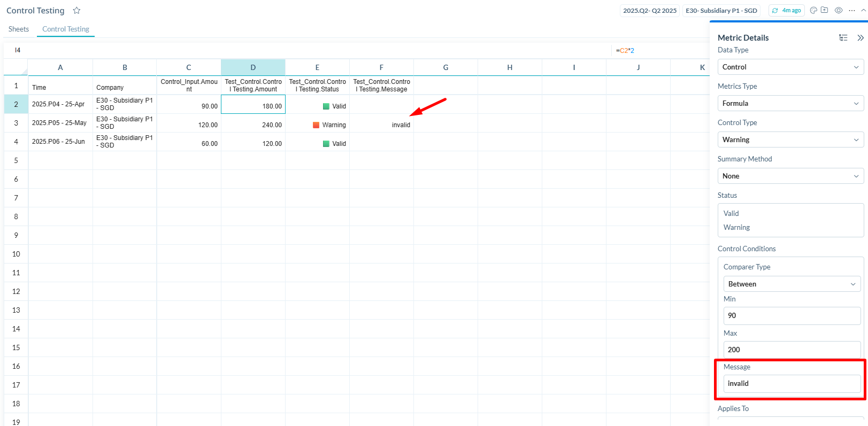Image resolution: width=868 pixels, height=426 pixels.
Task: Switch to the Sheets tab
Action: coord(19,29)
